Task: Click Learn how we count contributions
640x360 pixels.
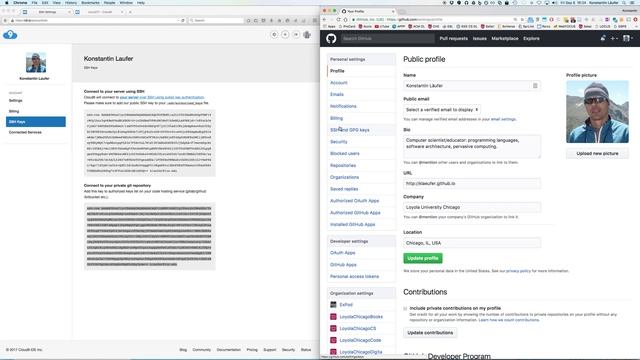Action: tap(509, 320)
